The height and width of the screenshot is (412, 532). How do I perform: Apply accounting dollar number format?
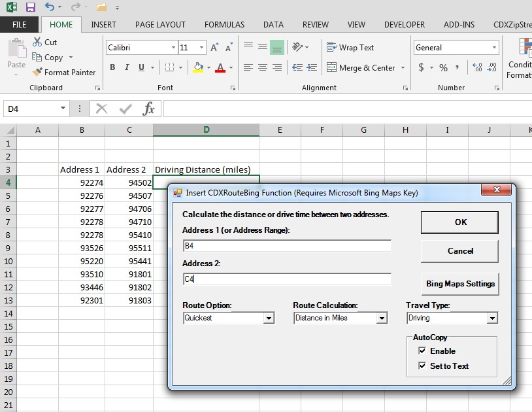(421, 67)
